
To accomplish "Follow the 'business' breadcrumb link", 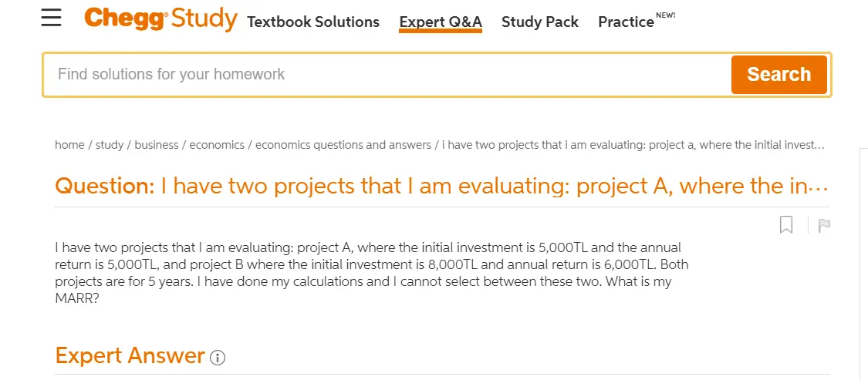I will [156, 145].
